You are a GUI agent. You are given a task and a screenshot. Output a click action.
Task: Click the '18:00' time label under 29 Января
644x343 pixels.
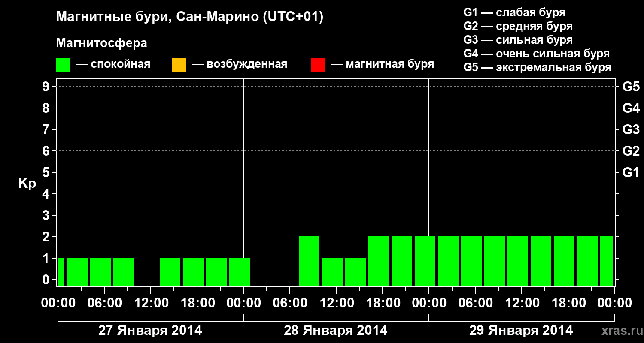(x=568, y=303)
